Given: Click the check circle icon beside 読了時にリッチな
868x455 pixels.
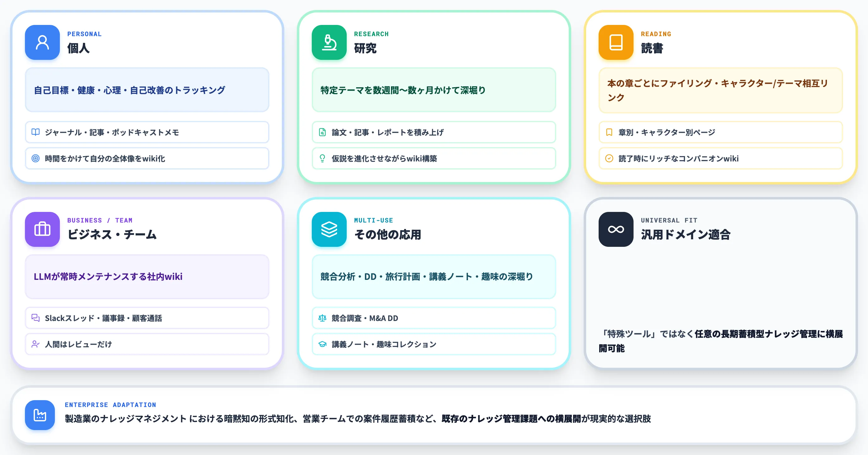Looking at the screenshot, I should [x=609, y=158].
